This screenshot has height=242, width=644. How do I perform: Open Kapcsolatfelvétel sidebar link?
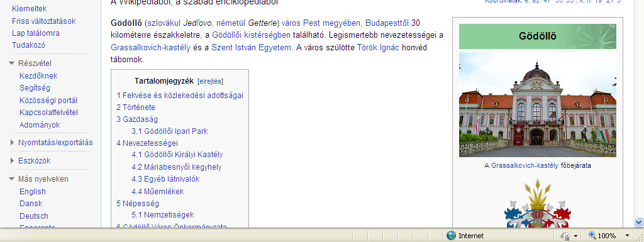coord(49,113)
